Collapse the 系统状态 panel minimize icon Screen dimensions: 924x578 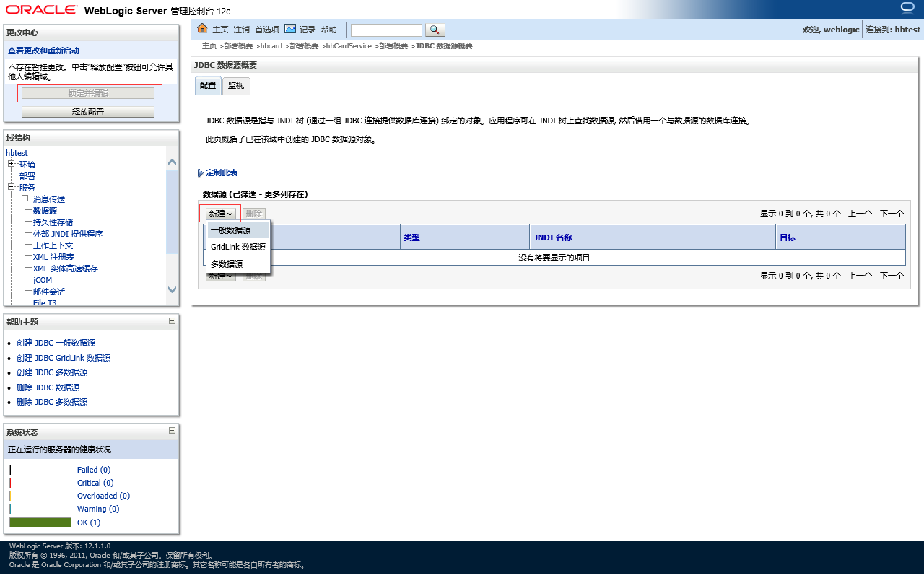(x=172, y=431)
